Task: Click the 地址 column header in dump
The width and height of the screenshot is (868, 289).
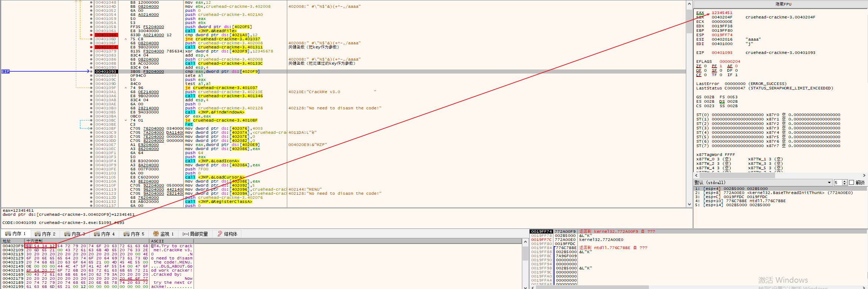Action: 13,241
